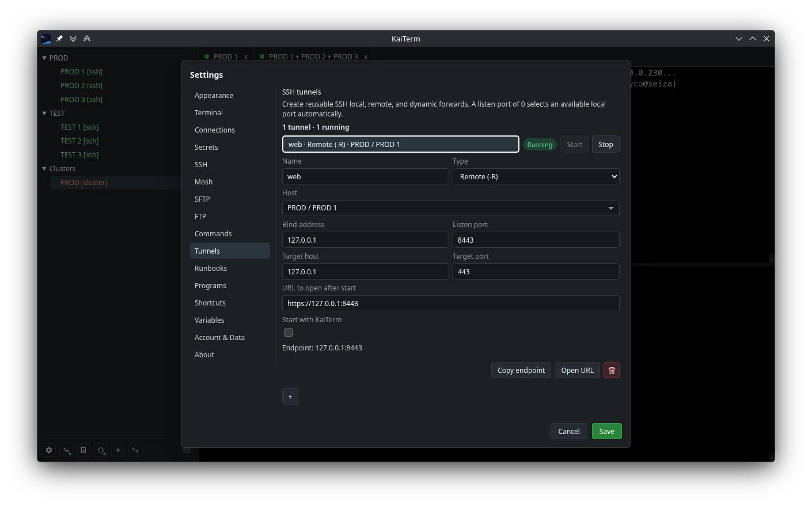The width and height of the screenshot is (812, 506).
Task: Click the Stop tunnel button
Action: 606,144
